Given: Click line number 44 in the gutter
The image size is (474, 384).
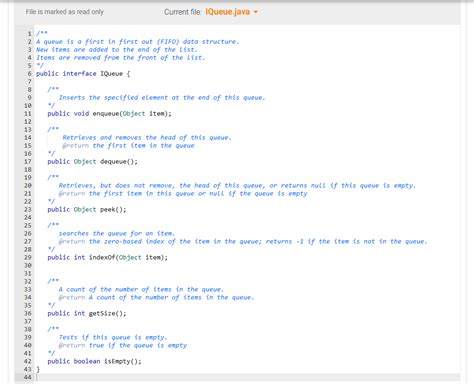Looking at the screenshot, I should coord(27,377).
